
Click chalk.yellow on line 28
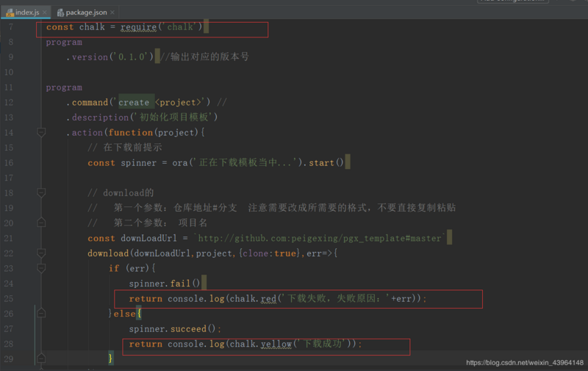click(x=261, y=344)
